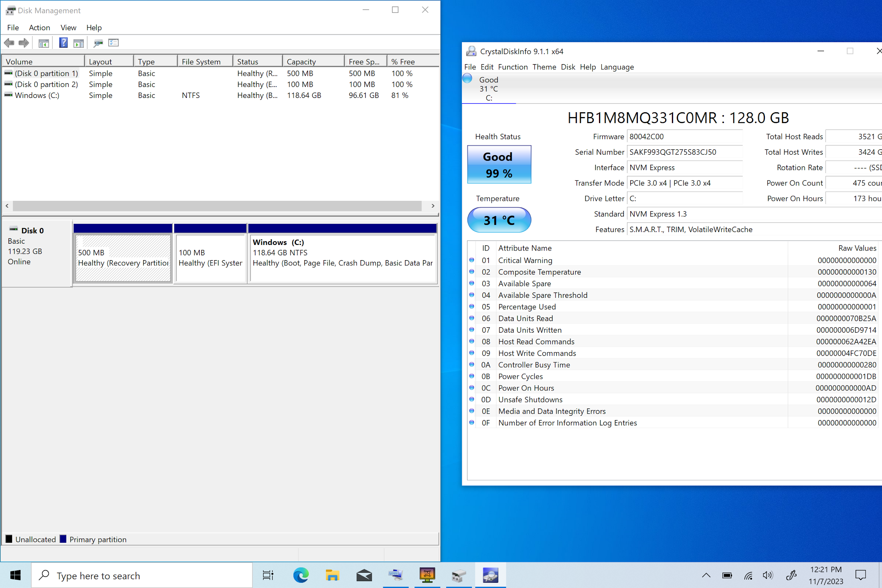Click the Properties list toolbar icon
The height and width of the screenshot is (588, 882).
point(113,43)
